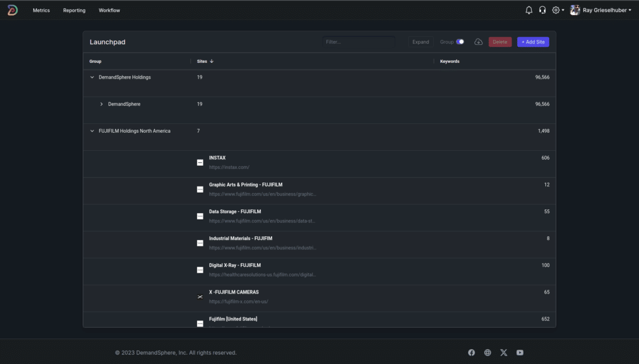Open the Reporting menu

pos(74,10)
